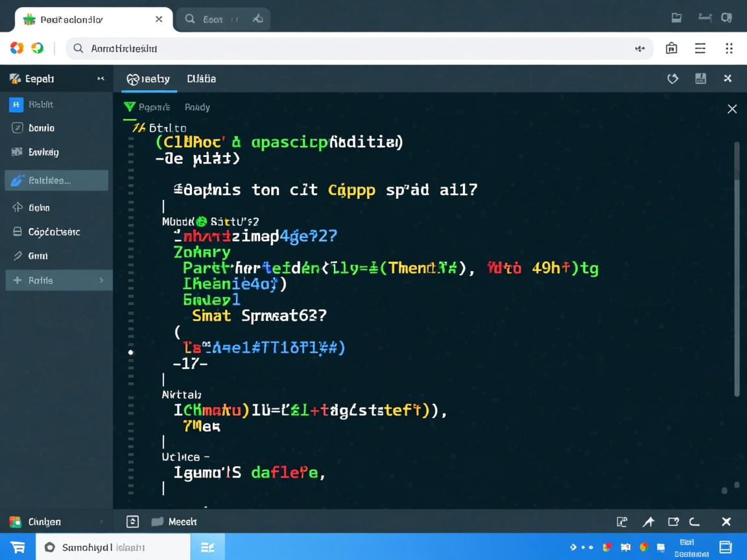747x560 pixels.
Task: Click the save disk icon in editor header
Action: click(700, 78)
